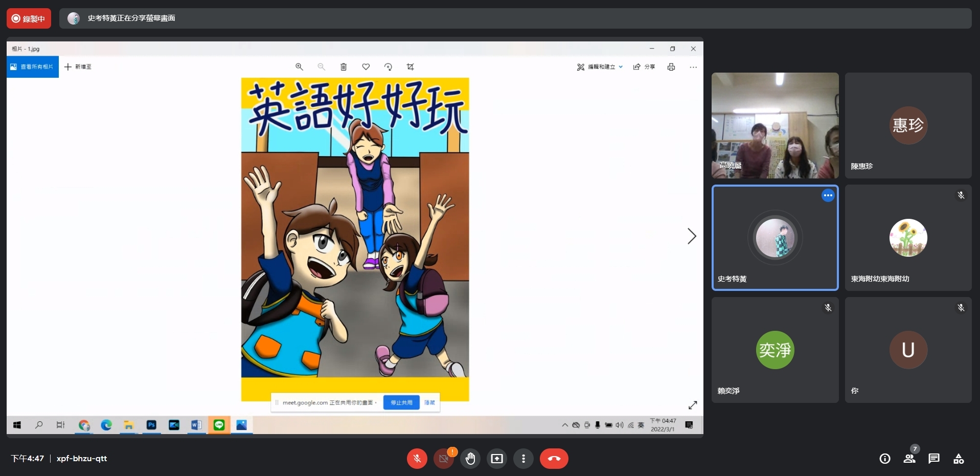Click the input language 英 indicator
The height and width of the screenshot is (476, 980).
point(641,425)
